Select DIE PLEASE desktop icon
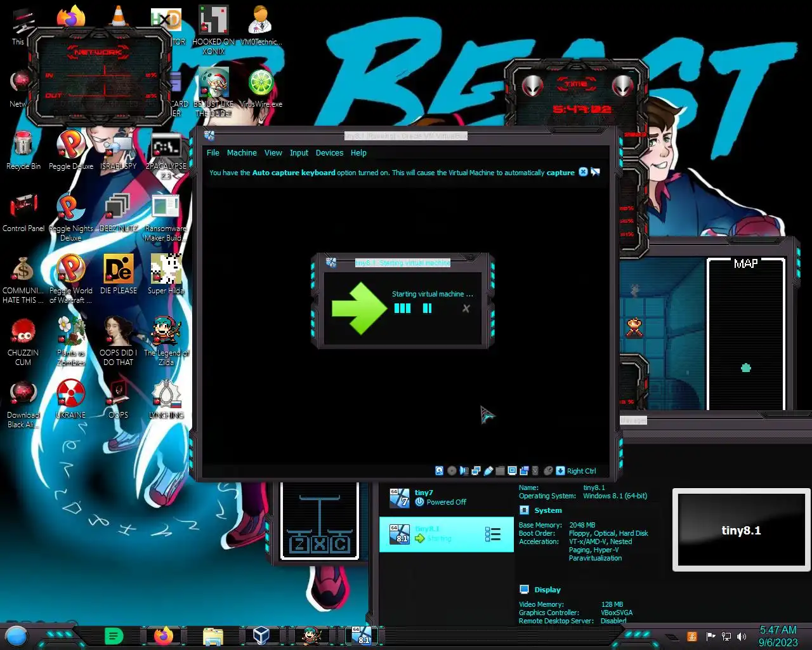This screenshot has width=812, height=650. point(119,275)
